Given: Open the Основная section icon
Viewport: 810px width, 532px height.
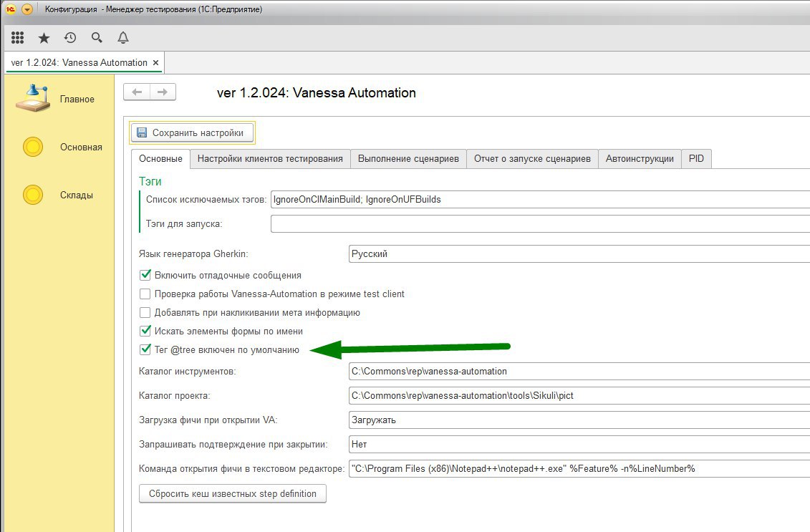Looking at the screenshot, I should point(33,147).
